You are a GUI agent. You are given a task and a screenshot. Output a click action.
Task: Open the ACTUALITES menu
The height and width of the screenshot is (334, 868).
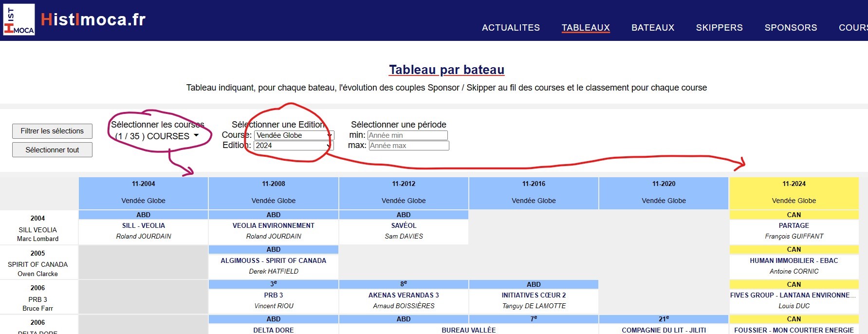(x=511, y=28)
